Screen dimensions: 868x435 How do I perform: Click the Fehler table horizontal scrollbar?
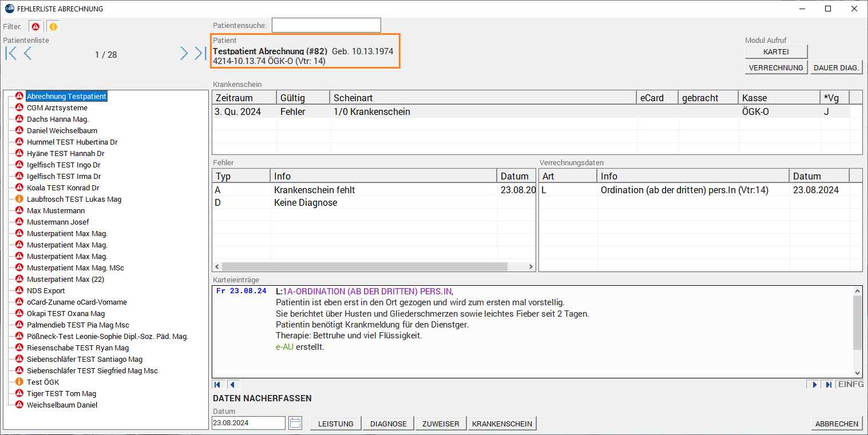point(364,267)
